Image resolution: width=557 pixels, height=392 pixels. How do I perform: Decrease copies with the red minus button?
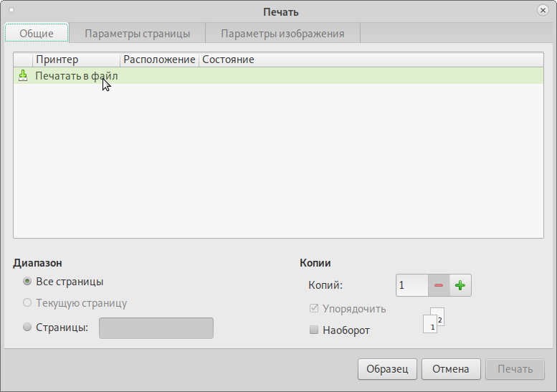coord(439,285)
